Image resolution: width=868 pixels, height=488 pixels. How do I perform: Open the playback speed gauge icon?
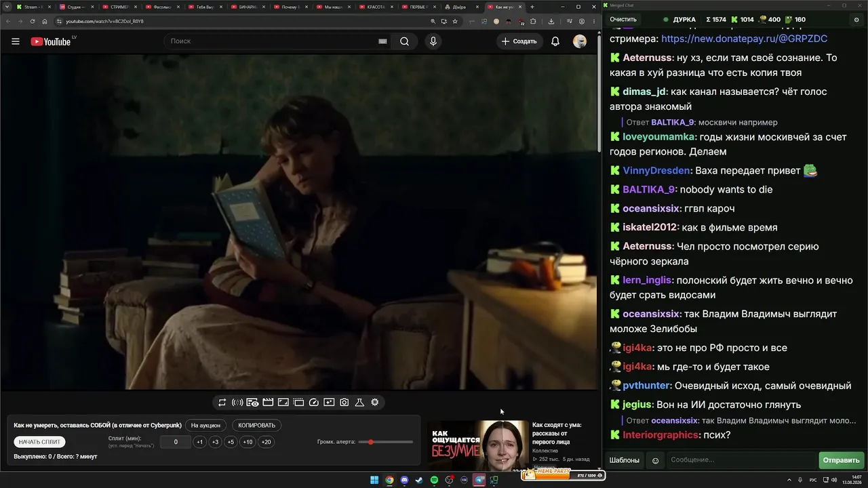point(314,403)
